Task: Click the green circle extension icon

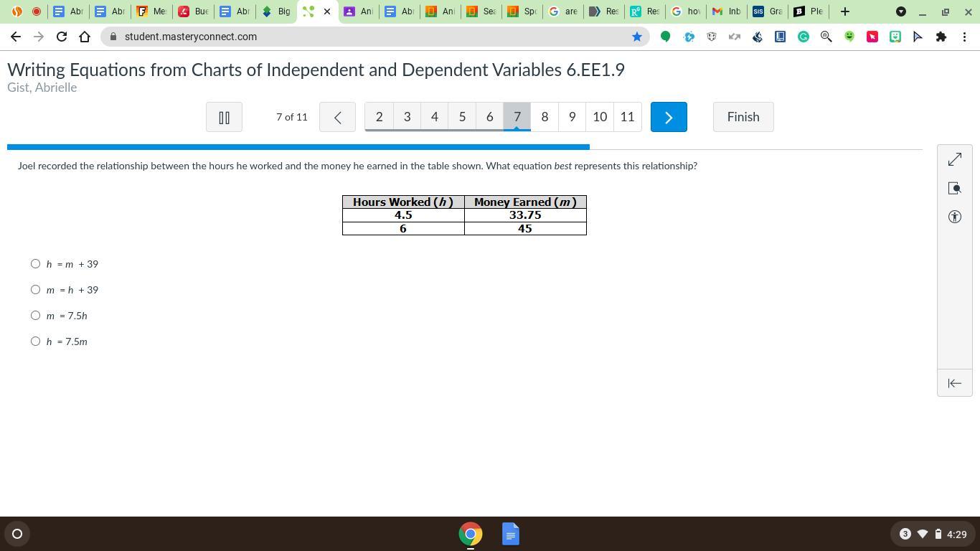Action: point(665,37)
